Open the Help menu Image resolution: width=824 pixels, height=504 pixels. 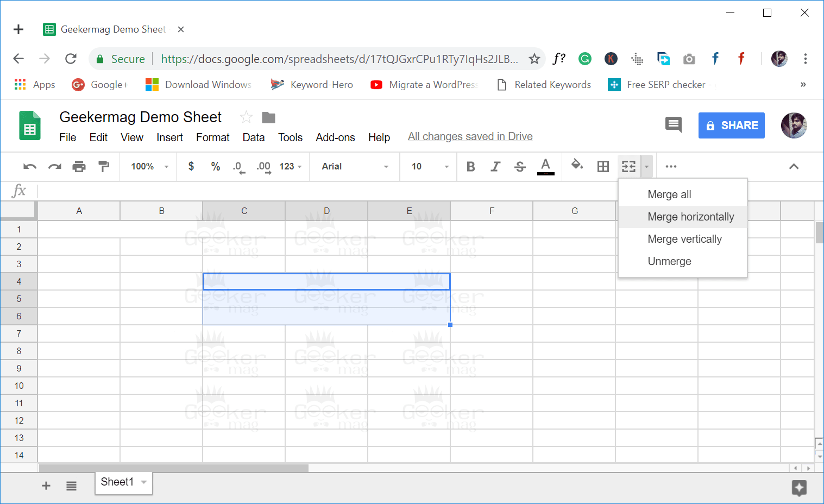[x=379, y=137]
